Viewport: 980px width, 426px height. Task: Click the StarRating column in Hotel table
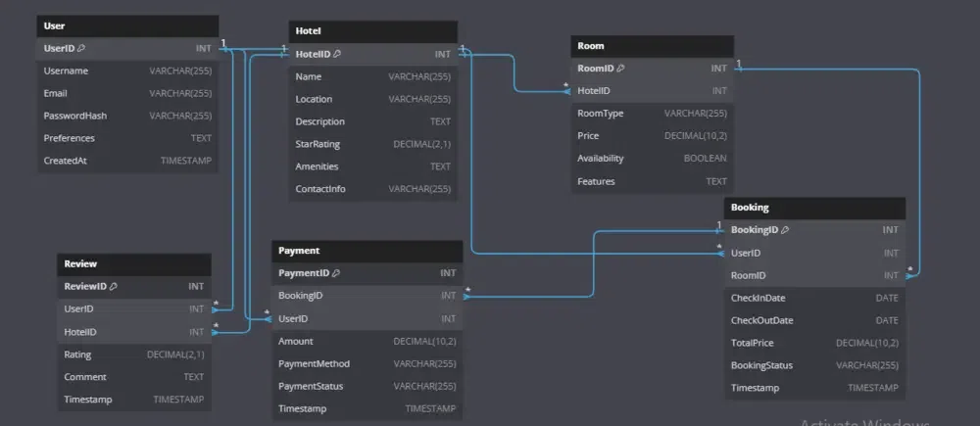coord(373,144)
